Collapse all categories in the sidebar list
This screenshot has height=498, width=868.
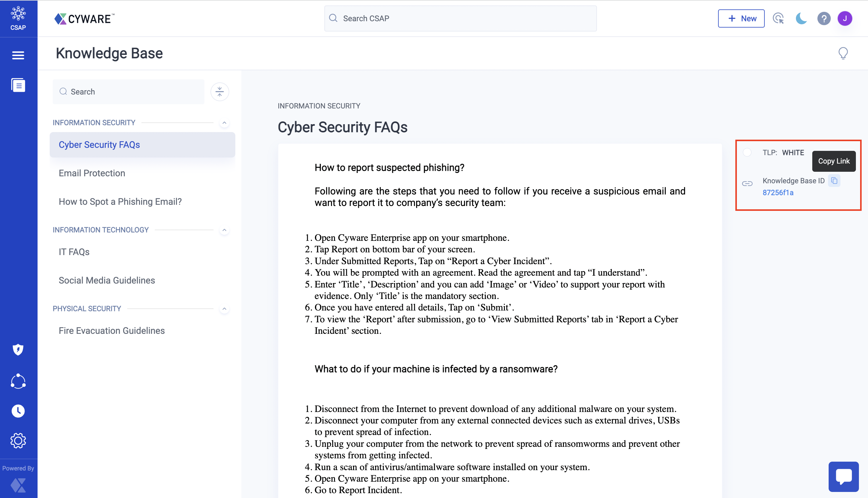[x=220, y=92]
